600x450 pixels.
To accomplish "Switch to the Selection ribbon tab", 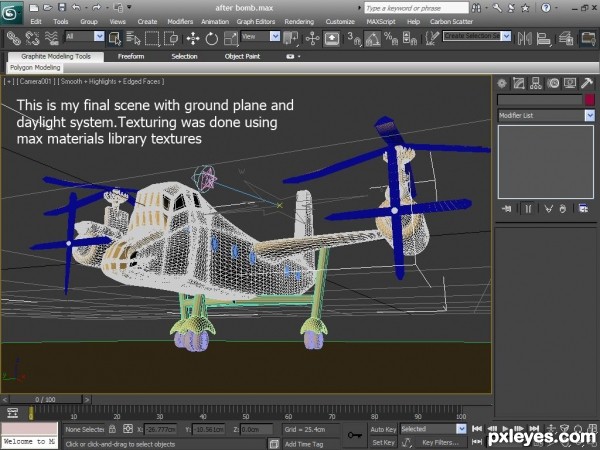I will point(184,56).
